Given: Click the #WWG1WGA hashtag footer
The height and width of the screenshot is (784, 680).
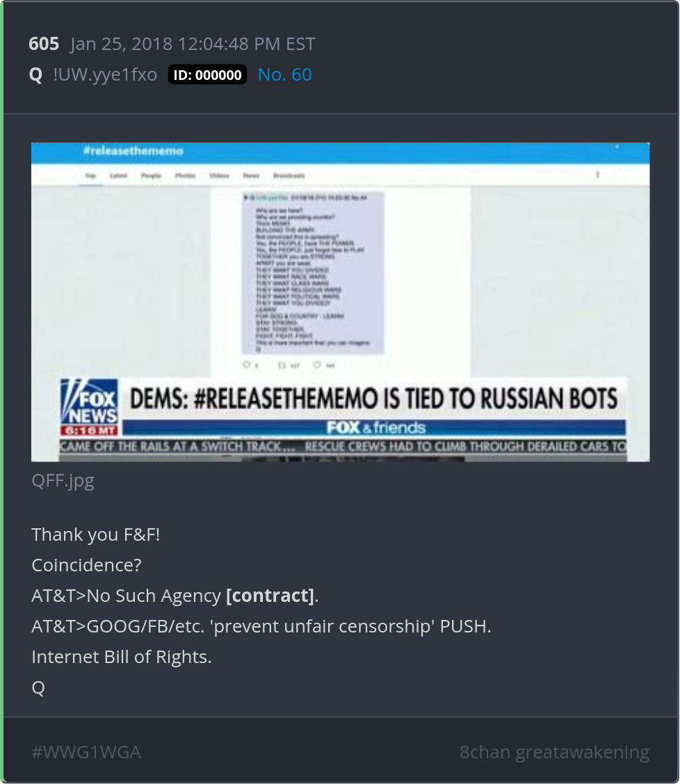Looking at the screenshot, I should pyautogui.click(x=86, y=752).
